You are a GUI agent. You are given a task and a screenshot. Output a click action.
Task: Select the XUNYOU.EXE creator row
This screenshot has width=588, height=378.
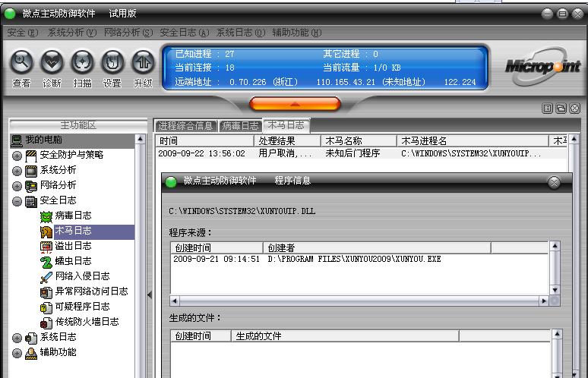(x=359, y=259)
